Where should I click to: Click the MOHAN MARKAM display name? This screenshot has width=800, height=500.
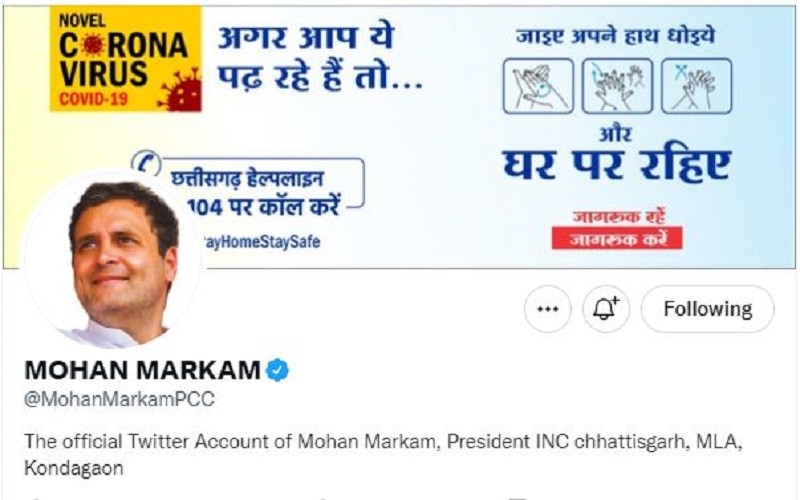click(141, 371)
